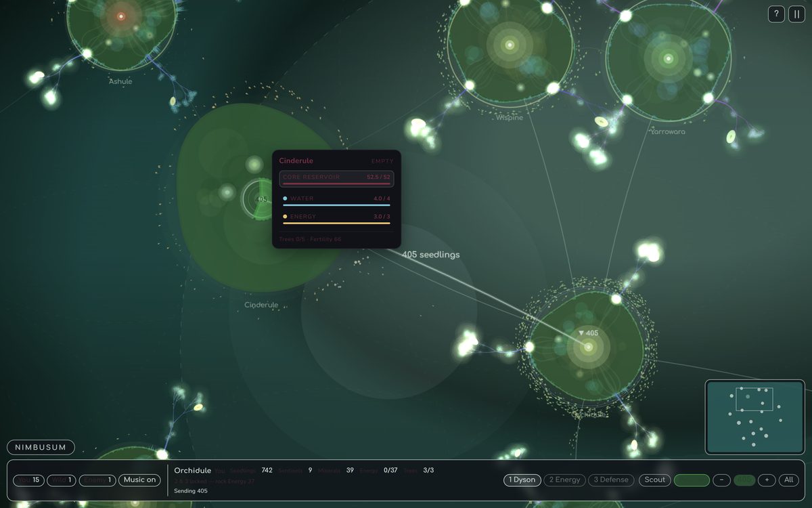Screen dimensions: 812x508
Task: Click the Scout button
Action: coord(654,480)
